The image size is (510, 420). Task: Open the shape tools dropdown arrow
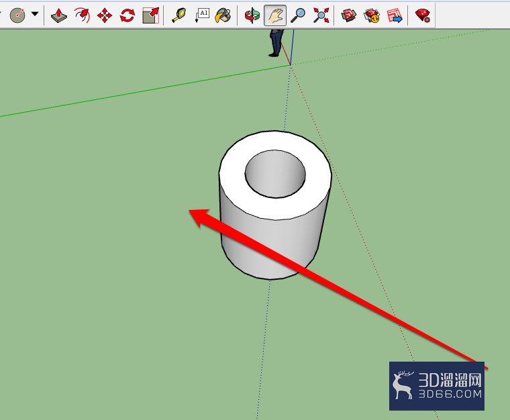click(35, 14)
